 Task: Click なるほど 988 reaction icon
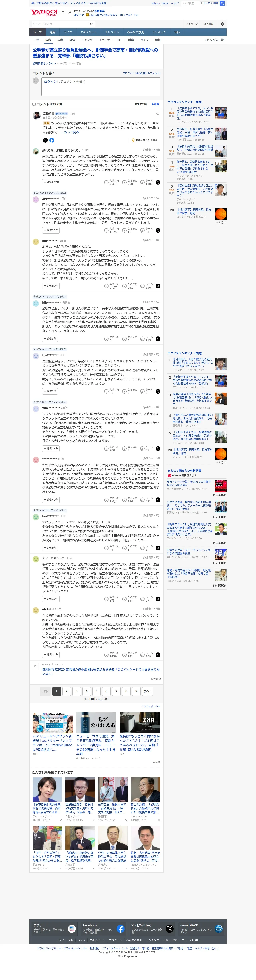(125, 182)
